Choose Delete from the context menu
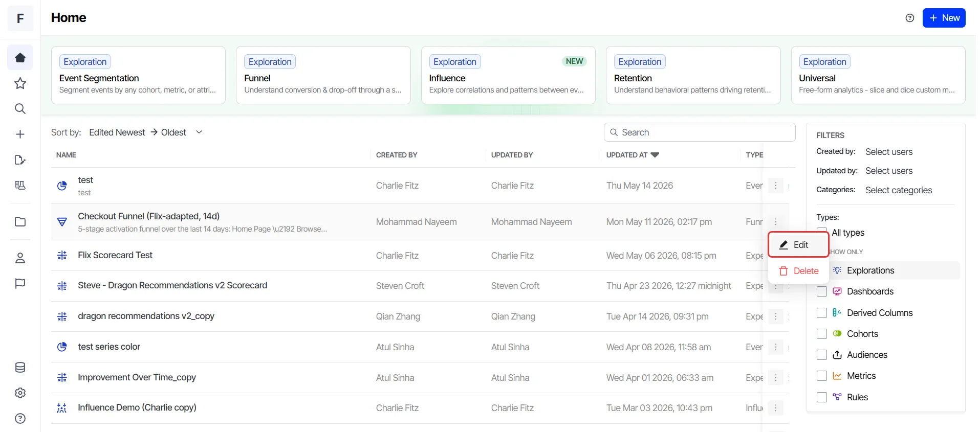 pyautogui.click(x=798, y=271)
